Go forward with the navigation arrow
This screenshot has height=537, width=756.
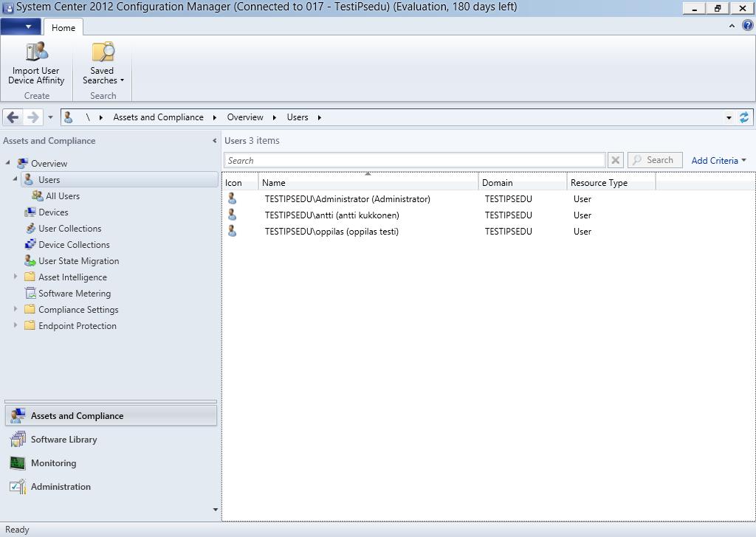point(32,117)
